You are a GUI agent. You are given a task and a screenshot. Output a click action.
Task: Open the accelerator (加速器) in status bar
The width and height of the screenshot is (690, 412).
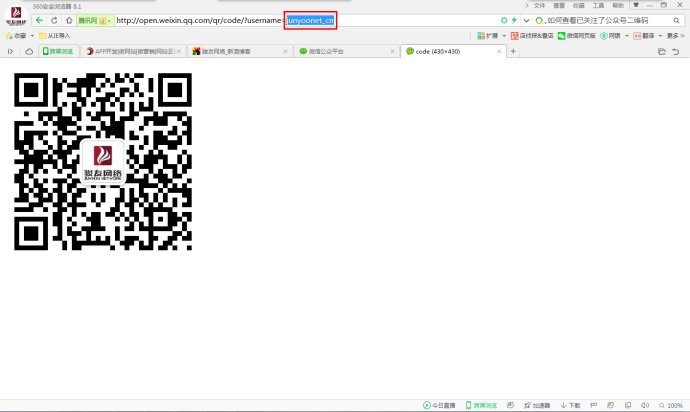pyautogui.click(x=537, y=405)
